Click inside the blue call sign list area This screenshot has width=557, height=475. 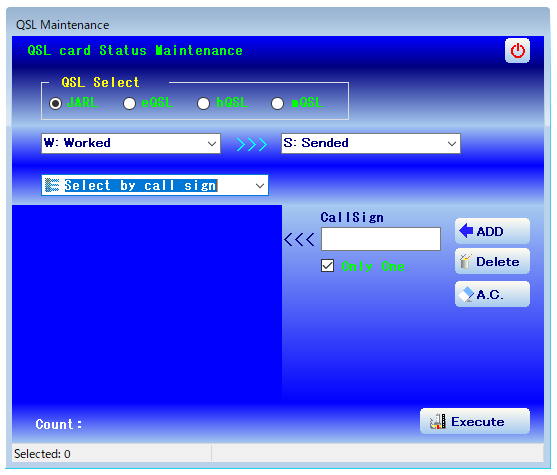coord(147,304)
